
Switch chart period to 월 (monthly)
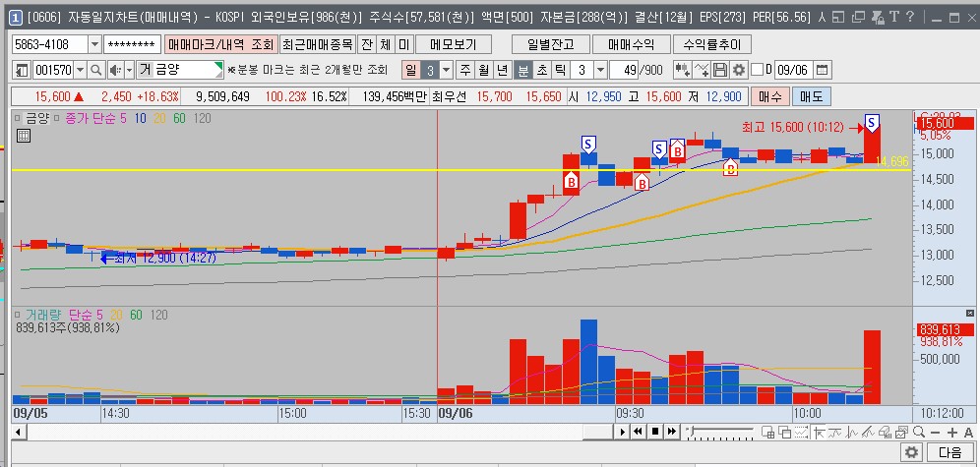click(x=484, y=70)
